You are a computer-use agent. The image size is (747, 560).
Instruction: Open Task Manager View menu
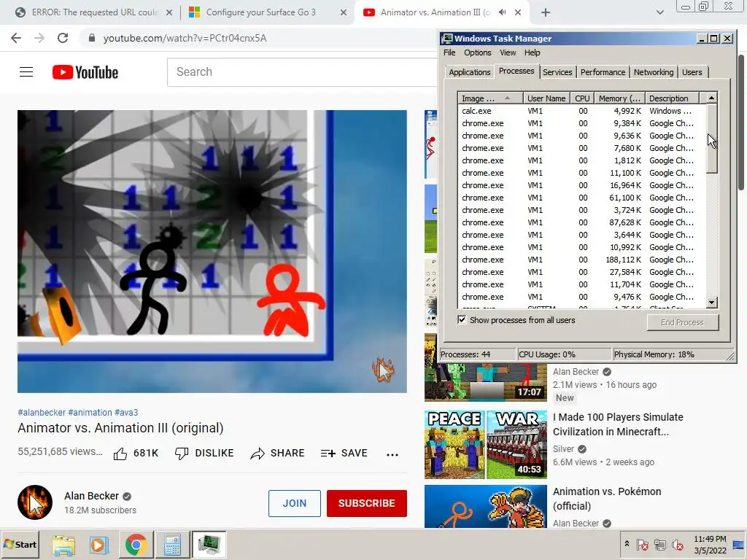point(508,52)
